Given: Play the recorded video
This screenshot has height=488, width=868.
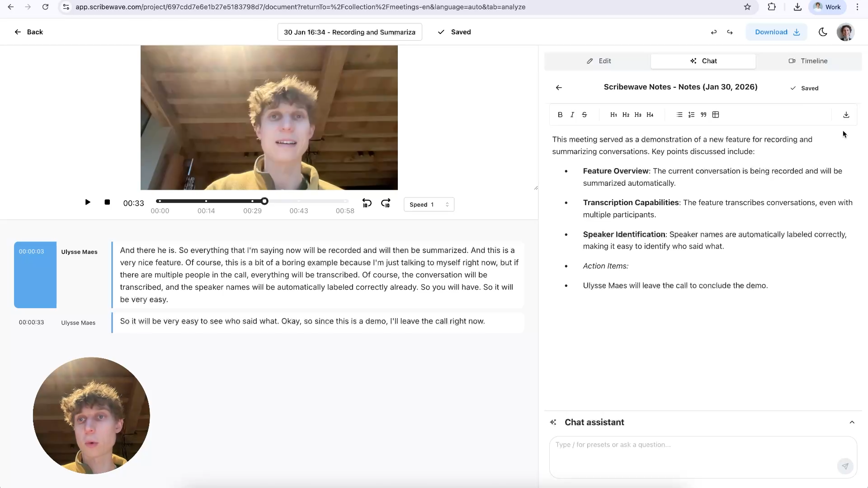Looking at the screenshot, I should tap(88, 202).
